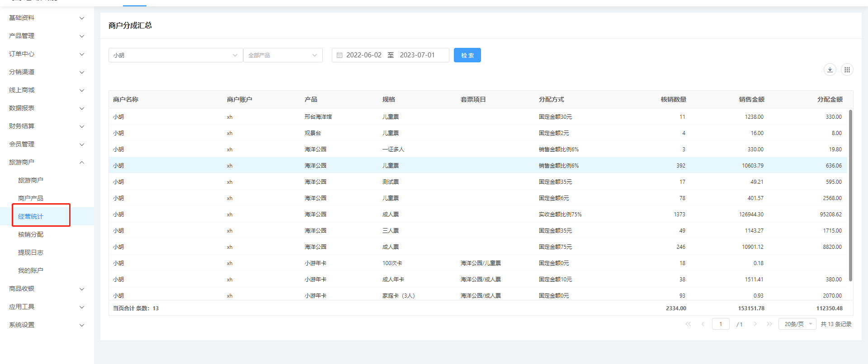Open the 小胡 merchant dropdown
Screen dimensions: 868x364
tap(175, 55)
